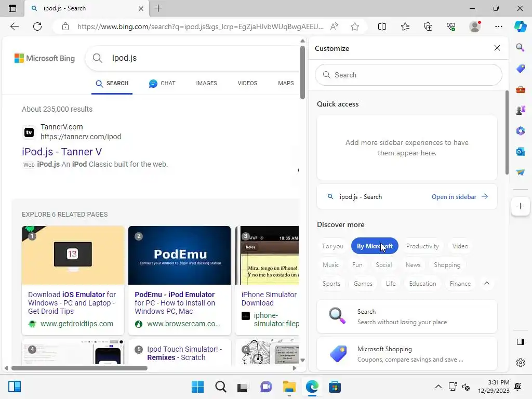The height and width of the screenshot is (399, 532).
Task: Open Search in the Edge sidebar
Action: click(520, 47)
